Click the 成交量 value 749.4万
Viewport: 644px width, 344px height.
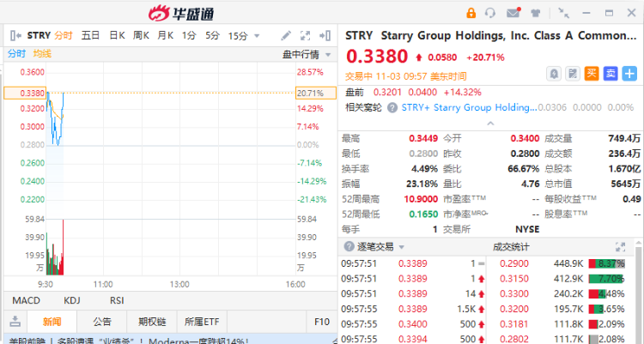pyautogui.click(x=624, y=139)
